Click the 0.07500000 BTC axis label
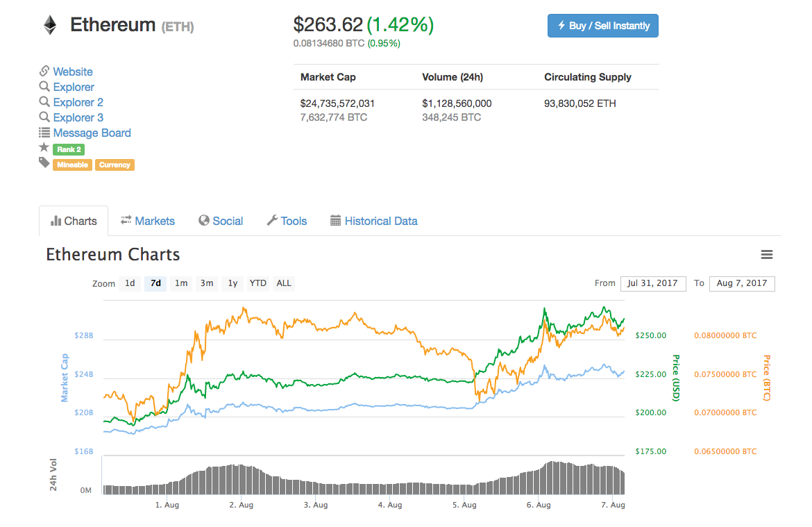Screen dimensions: 812x527 pyautogui.click(x=725, y=375)
